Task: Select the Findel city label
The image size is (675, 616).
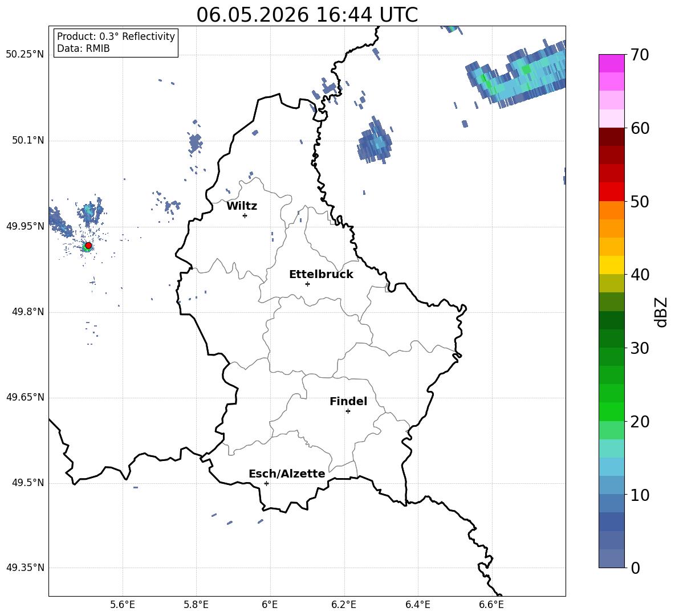Action: pos(348,401)
